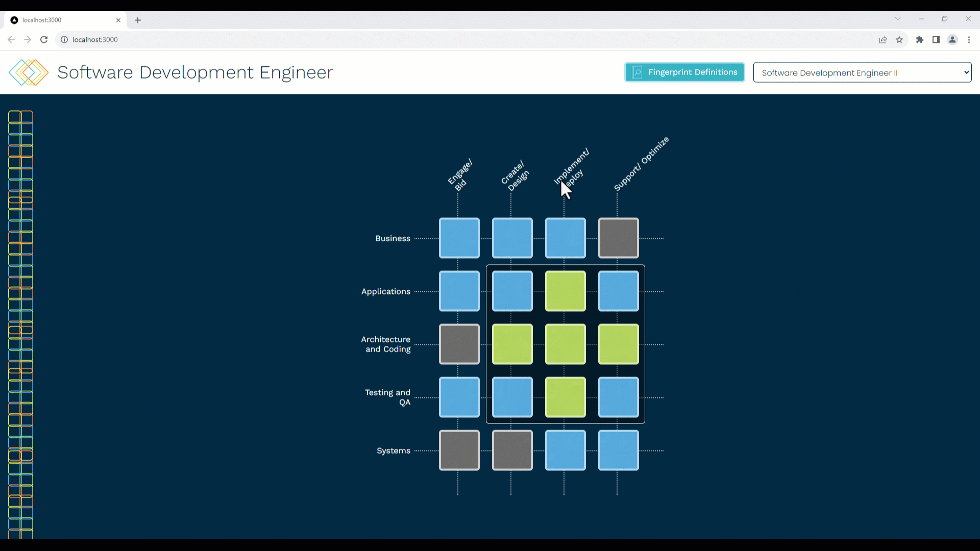980x551 pixels.
Task: Click the Fingerprint Definitions button
Action: point(684,72)
